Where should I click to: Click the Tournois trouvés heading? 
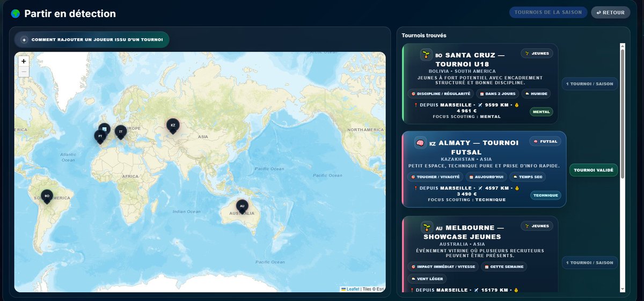pyautogui.click(x=424, y=35)
